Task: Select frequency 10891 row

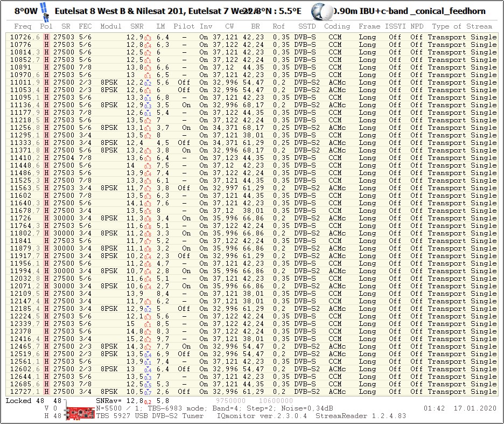Action: [252, 67]
